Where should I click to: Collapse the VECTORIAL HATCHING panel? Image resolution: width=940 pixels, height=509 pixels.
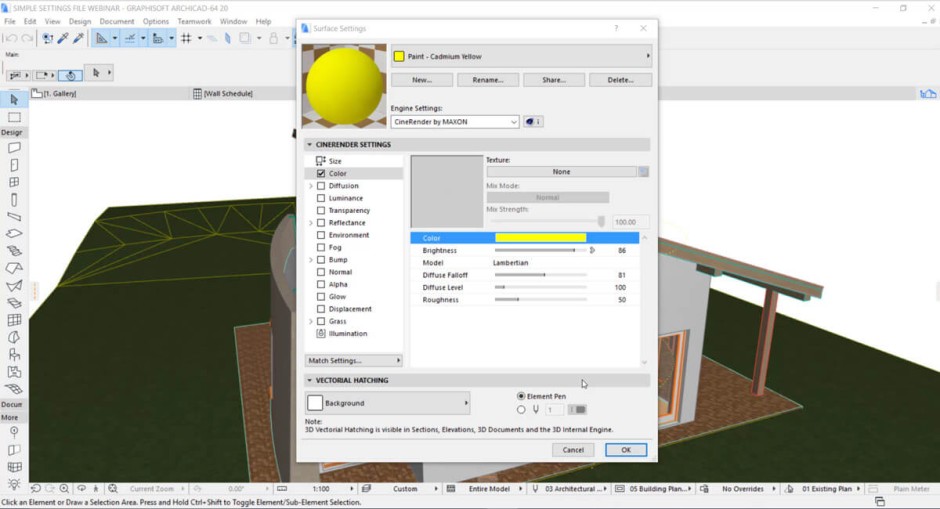(x=309, y=380)
